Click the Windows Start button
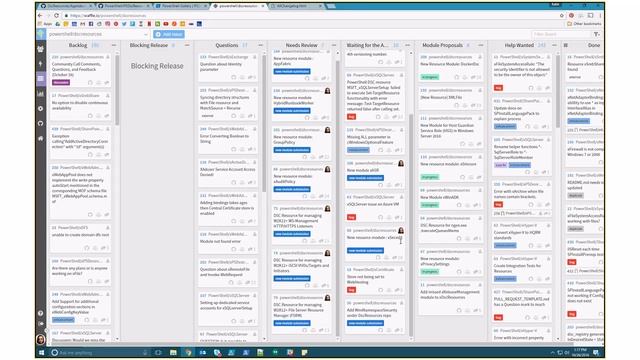Viewport: 640px width, 360px height. click(41, 352)
